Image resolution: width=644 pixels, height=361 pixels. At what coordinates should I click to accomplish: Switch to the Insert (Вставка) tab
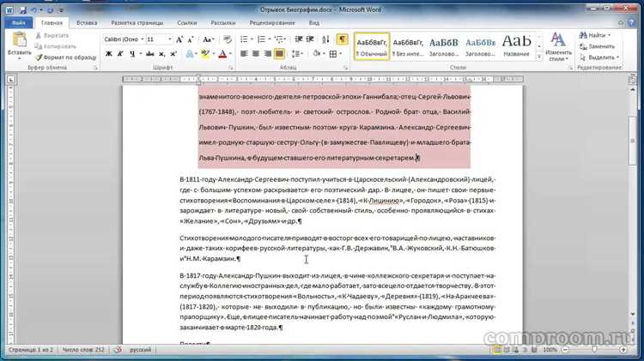[87, 23]
